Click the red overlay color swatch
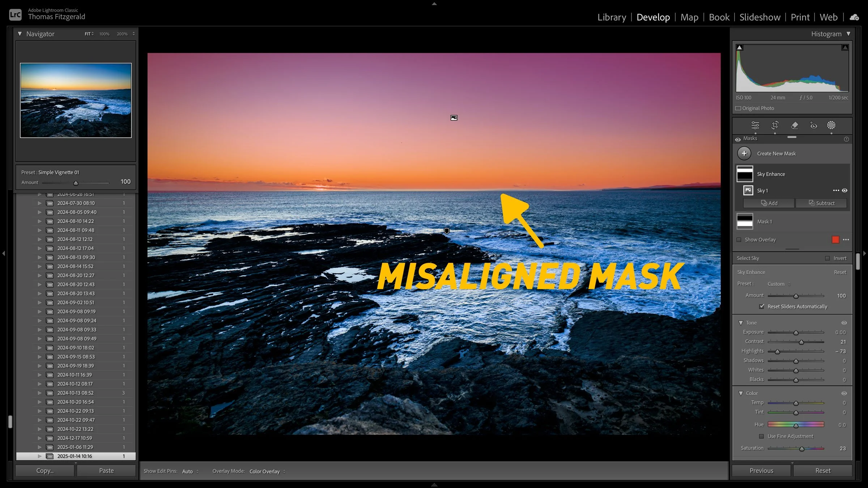This screenshot has height=488, width=868. pos(835,240)
